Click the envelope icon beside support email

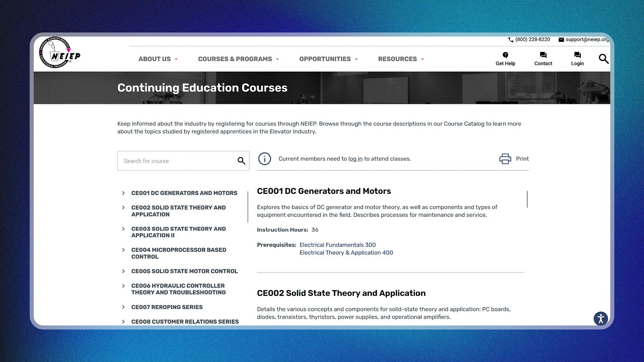point(561,39)
